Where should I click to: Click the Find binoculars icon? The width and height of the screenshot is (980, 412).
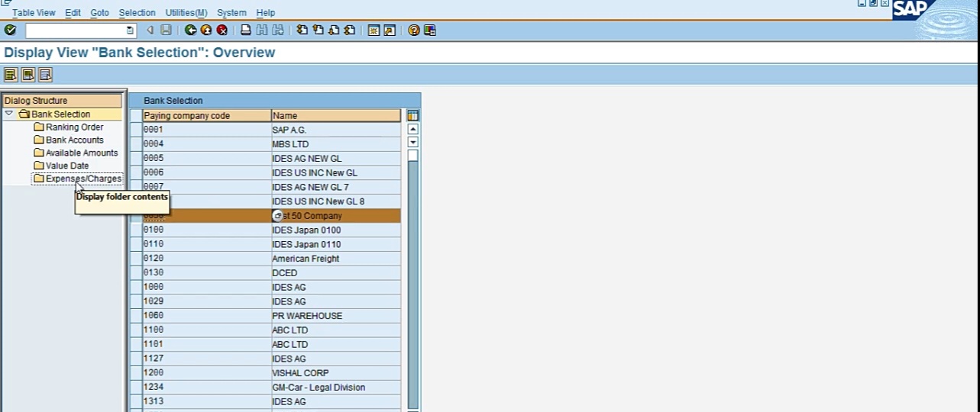coord(262,31)
